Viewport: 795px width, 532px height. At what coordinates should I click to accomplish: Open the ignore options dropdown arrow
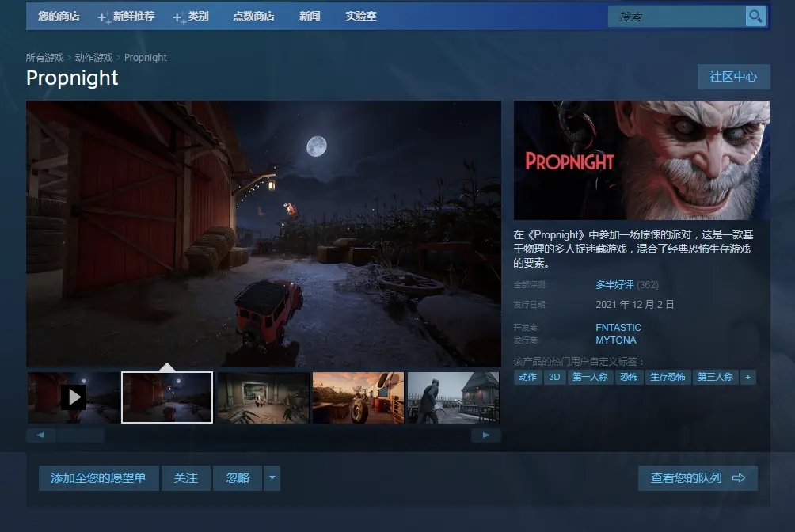coord(272,477)
